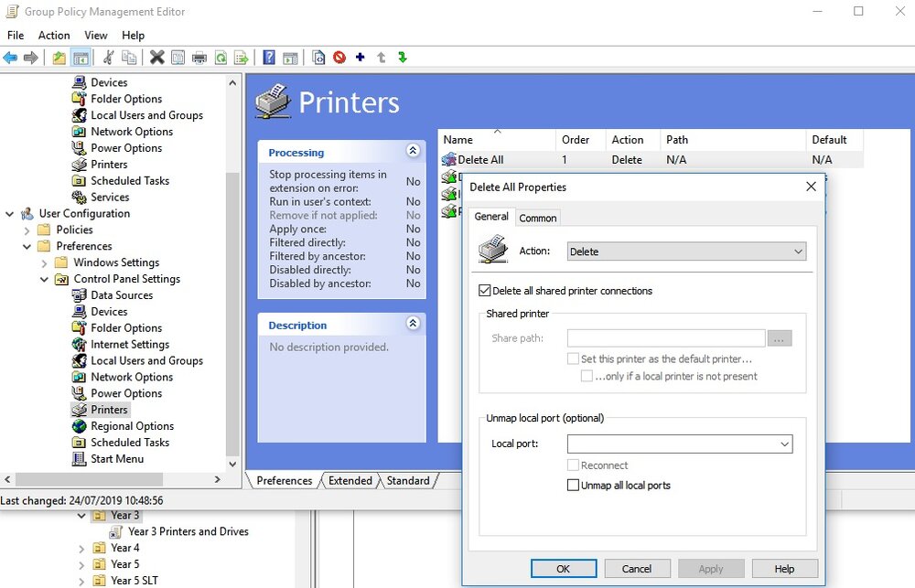Click the Help button in dialog
The width and height of the screenshot is (915, 588).
[x=784, y=569]
